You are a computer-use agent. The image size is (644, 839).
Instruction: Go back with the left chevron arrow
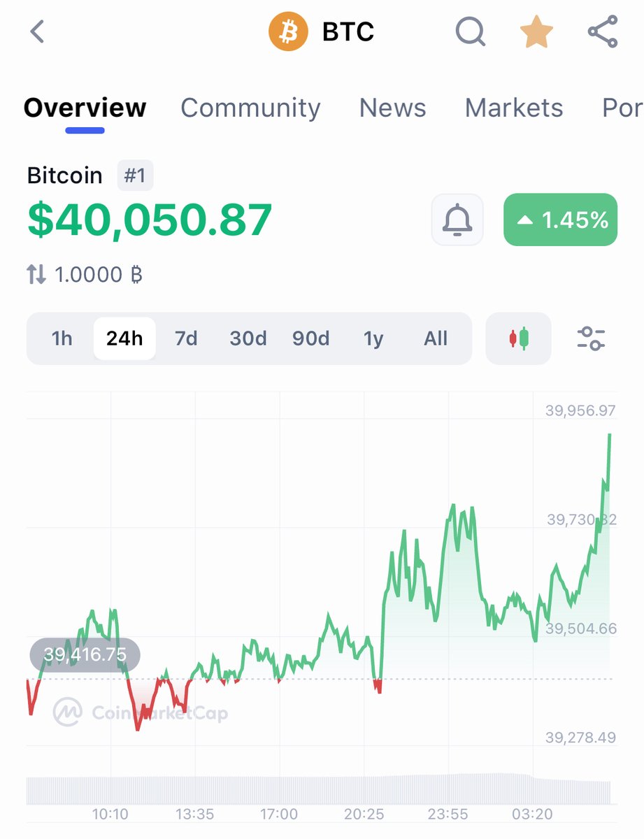point(37,31)
